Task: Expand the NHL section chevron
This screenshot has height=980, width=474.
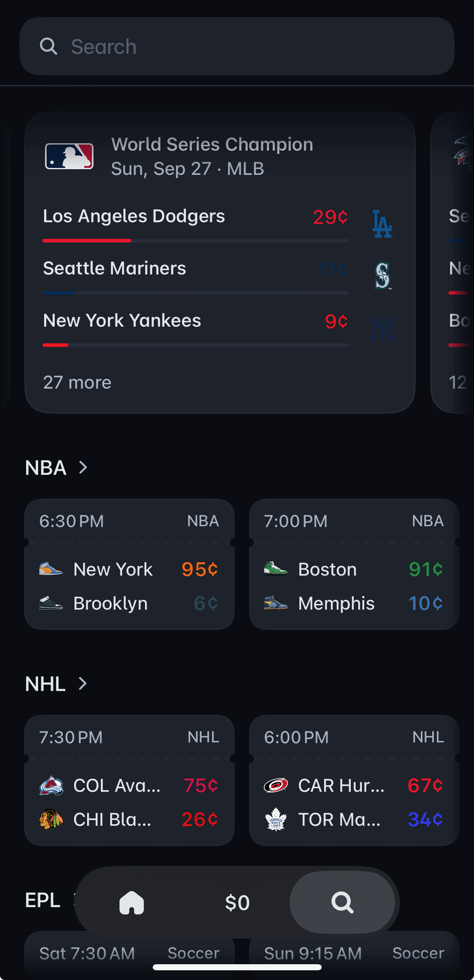Action: [x=83, y=684]
